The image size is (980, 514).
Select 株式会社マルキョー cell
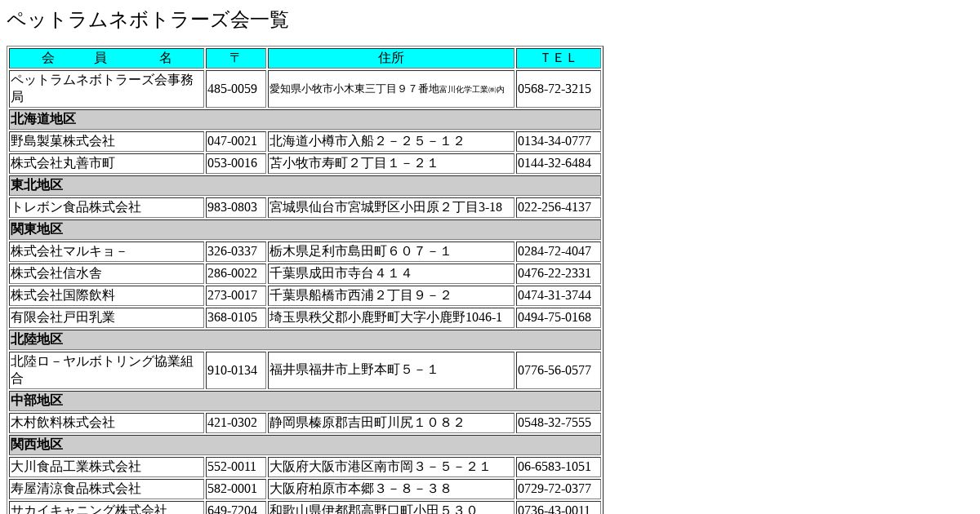click(x=107, y=251)
